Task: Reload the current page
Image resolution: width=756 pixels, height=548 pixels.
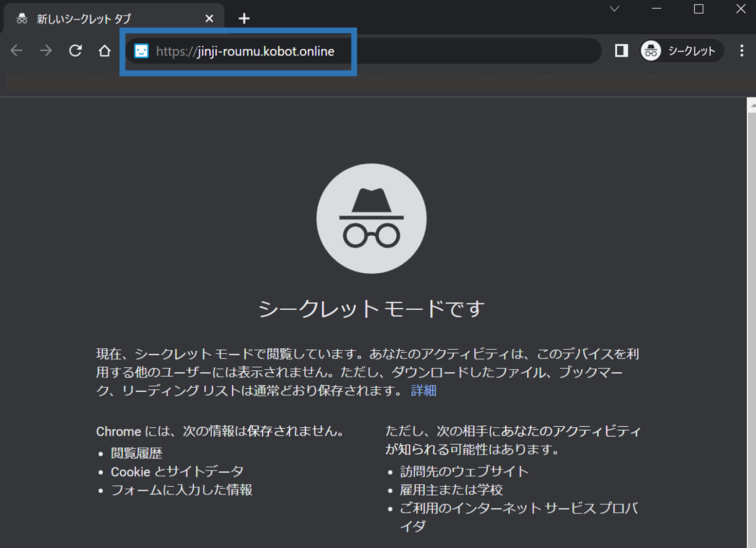Action: [75, 51]
